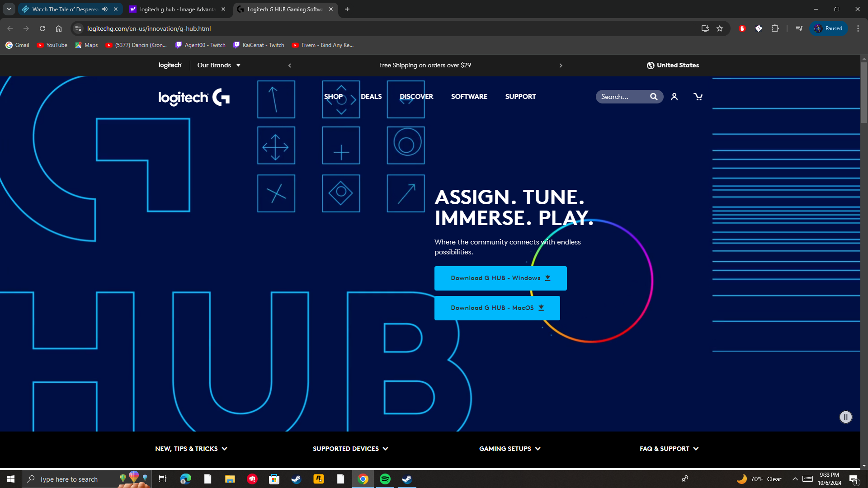Click Download G HUB - MacOS button
868x488 pixels.
pos(497,308)
